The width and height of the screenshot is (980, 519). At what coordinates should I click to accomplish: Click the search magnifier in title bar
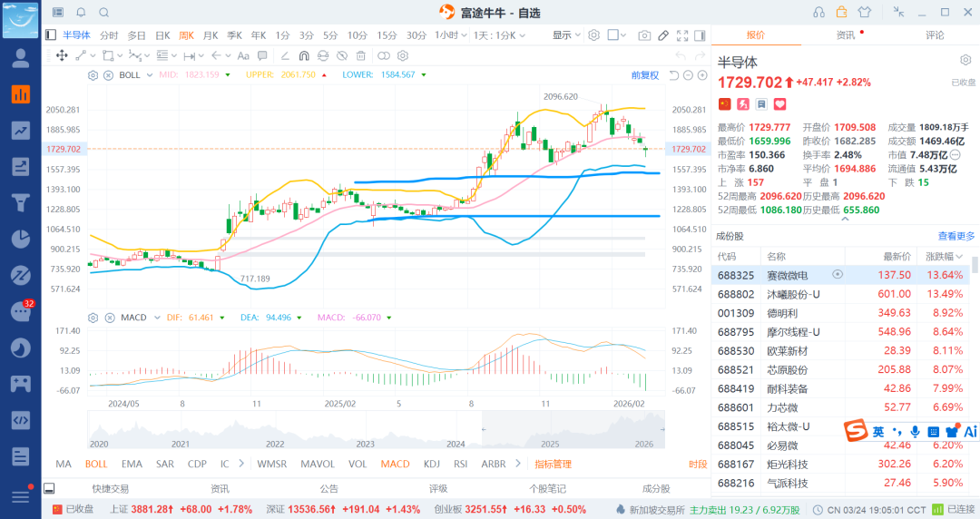click(x=103, y=13)
